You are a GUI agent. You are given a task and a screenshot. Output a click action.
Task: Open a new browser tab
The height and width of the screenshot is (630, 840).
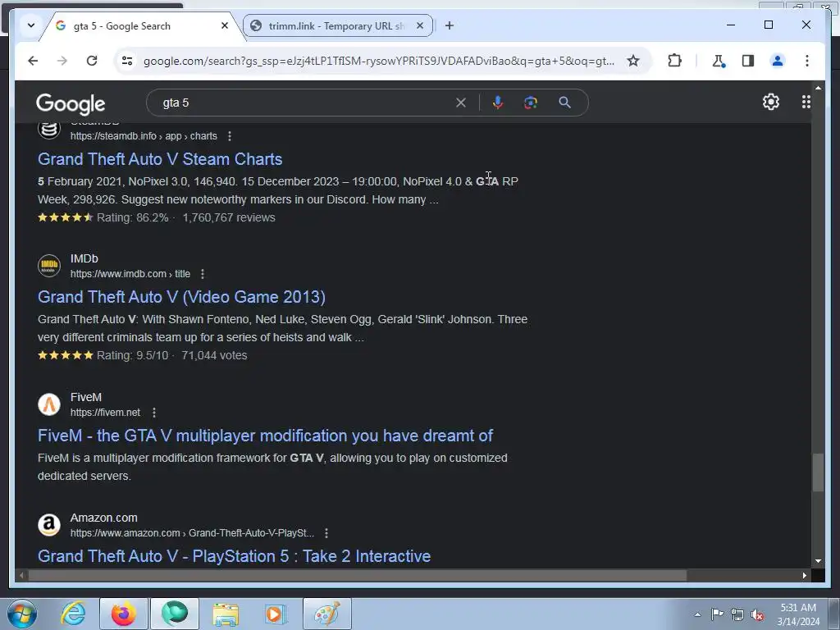click(x=450, y=25)
